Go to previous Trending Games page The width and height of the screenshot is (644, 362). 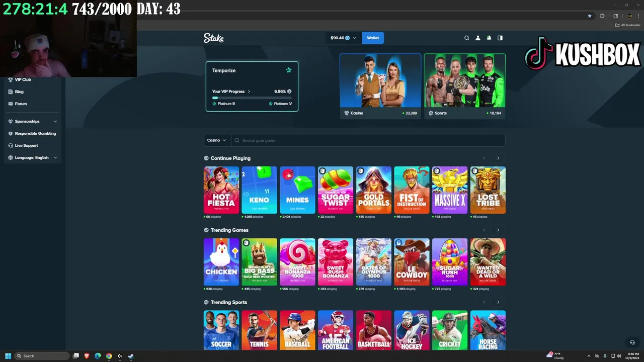(x=484, y=230)
